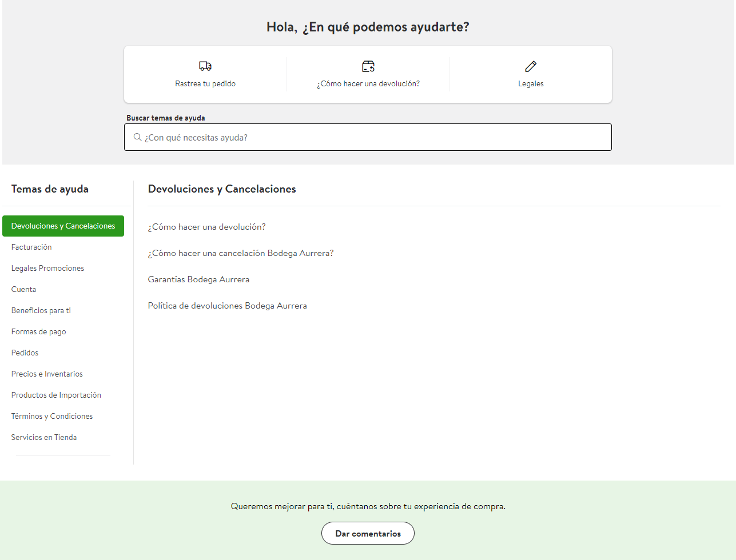This screenshot has height=560, width=736.
Task: Select the Devoluciones y Cancelaciones topic
Action: [63, 226]
